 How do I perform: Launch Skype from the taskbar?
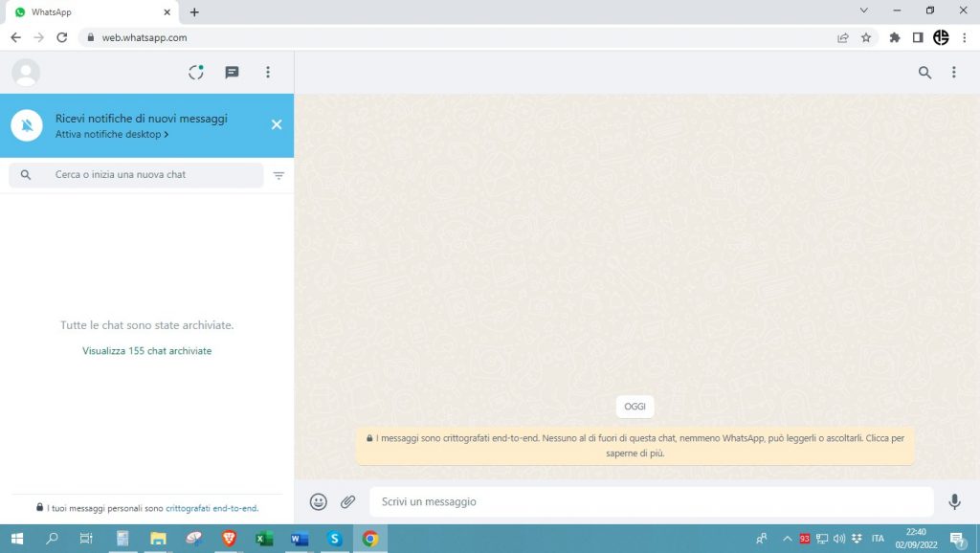coord(334,539)
